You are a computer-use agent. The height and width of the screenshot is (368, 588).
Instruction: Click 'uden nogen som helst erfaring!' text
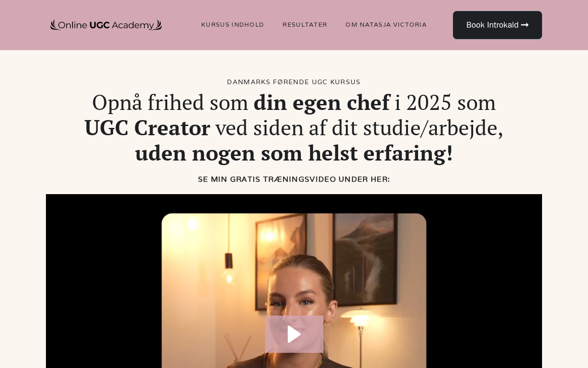click(294, 153)
